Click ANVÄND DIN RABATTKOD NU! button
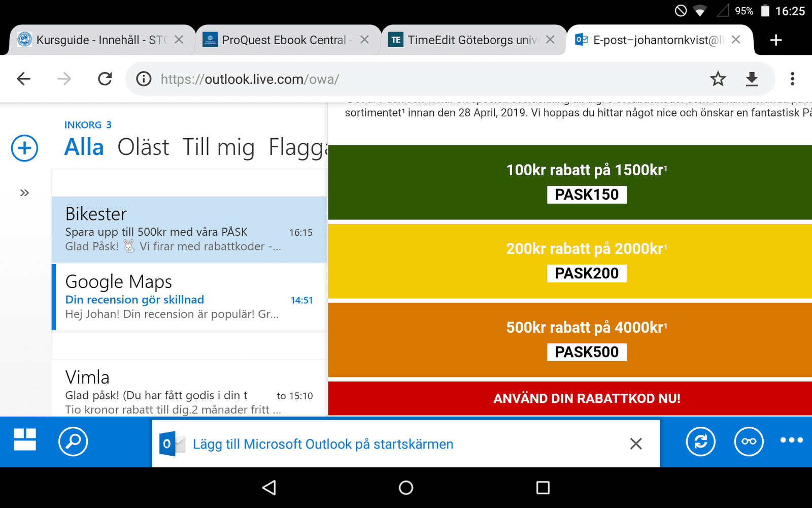 (570, 398)
